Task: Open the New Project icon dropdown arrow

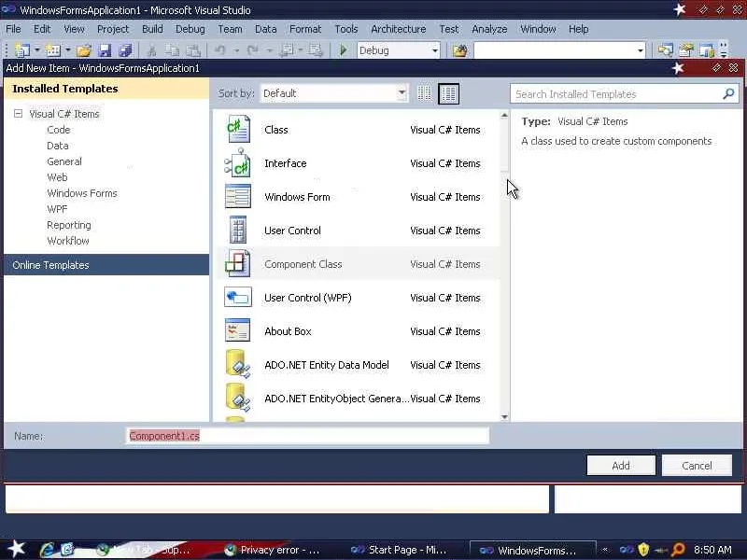Action: tap(36, 50)
